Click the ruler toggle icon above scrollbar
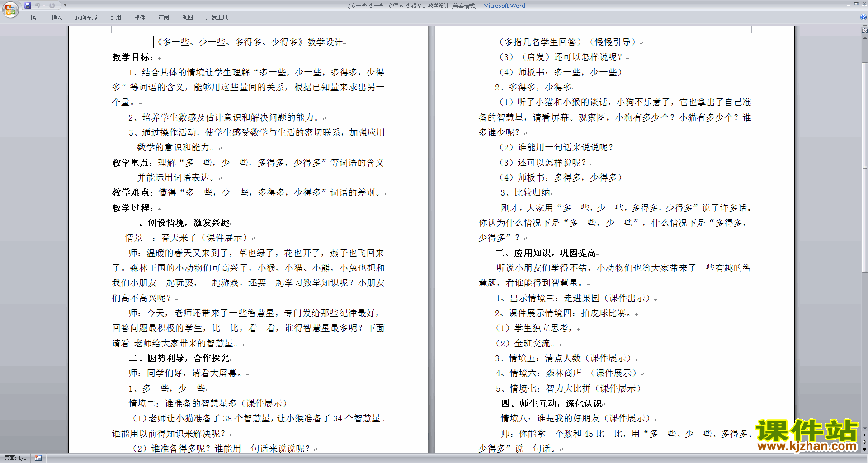The height and width of the screenshot is (463, 868). click(865, 31)
